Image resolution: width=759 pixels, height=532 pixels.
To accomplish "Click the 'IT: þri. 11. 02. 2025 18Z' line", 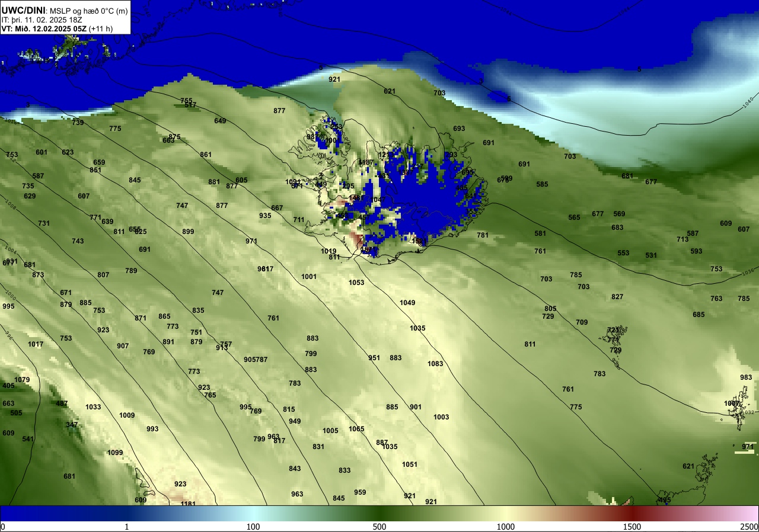I will pyautogui.click(x=42, y=20).
